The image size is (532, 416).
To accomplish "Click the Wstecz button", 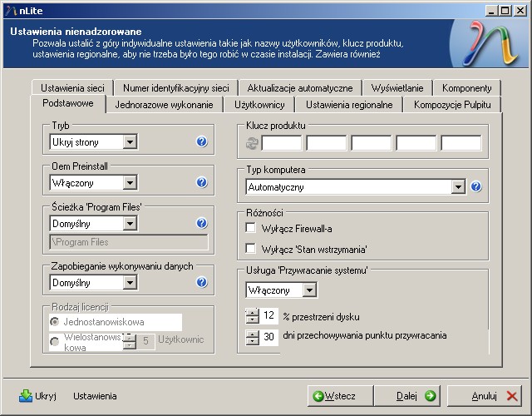I will click(x=340, y=396).
